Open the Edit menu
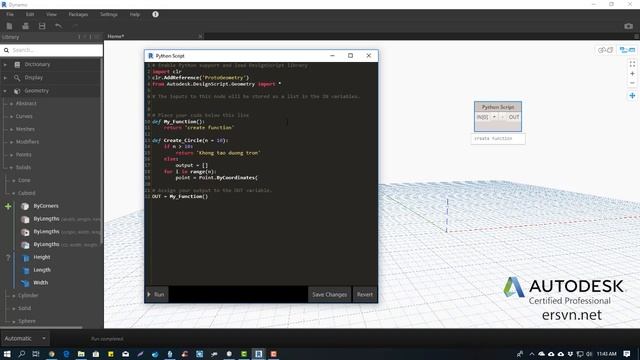The image size is (640, 360). tap(30, 14)
